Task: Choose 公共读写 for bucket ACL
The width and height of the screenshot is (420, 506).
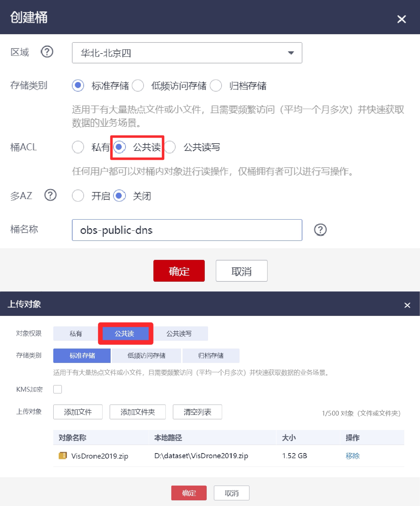Action: [x=170, y=147]
